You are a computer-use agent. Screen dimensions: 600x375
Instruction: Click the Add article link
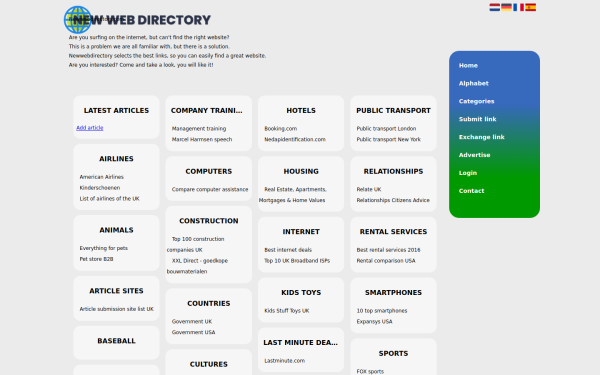[x=90, y=128]
